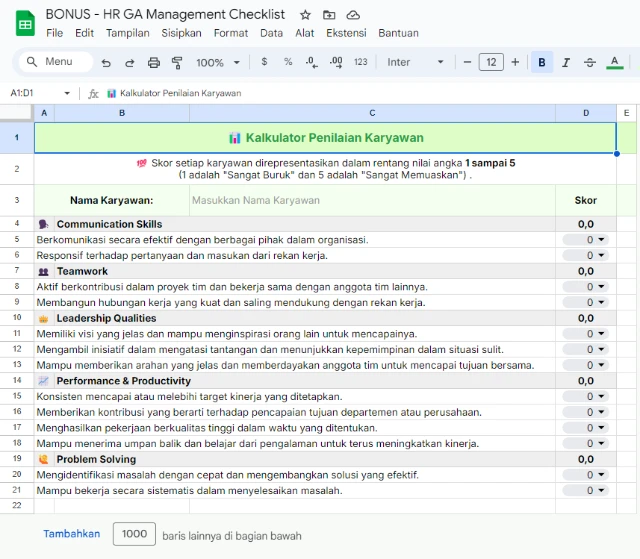Screen dimensions: 640x559
Task: Click the undo arrow icon
Action: (x=106, y=62)
